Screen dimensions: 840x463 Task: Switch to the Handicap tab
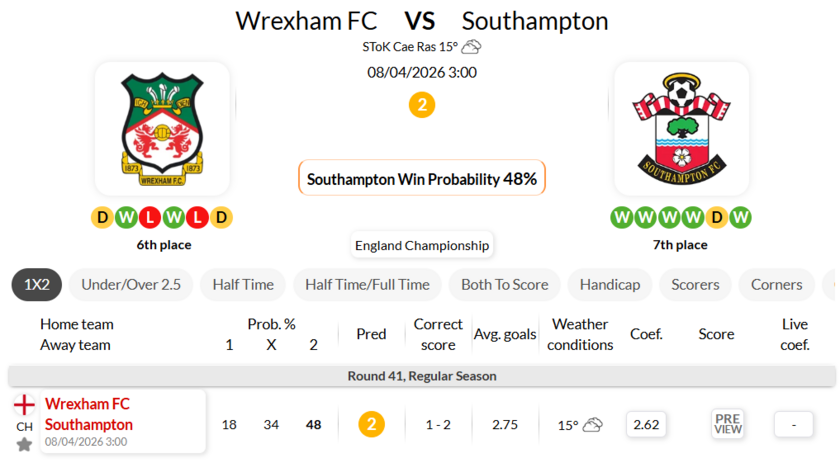610,285
